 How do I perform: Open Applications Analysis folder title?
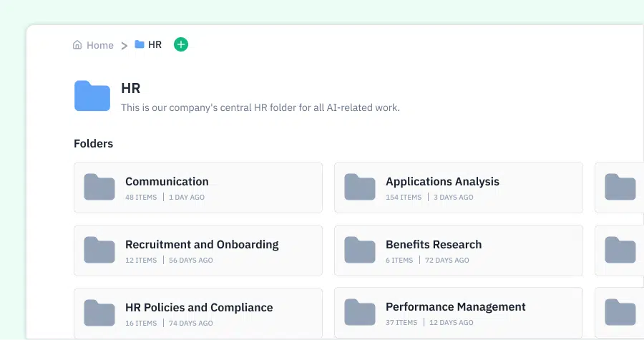(442, 182)
